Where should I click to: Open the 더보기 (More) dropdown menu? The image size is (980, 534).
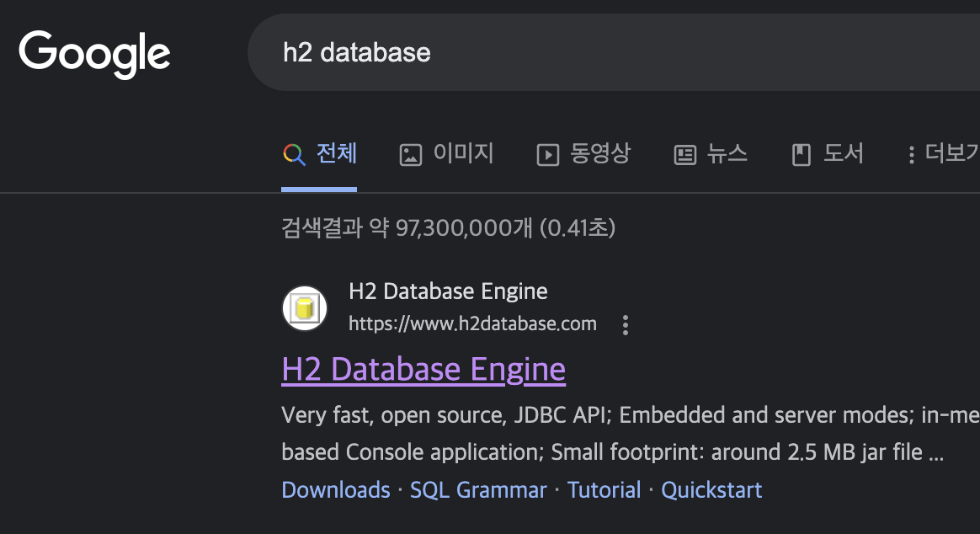pos(942,153)
